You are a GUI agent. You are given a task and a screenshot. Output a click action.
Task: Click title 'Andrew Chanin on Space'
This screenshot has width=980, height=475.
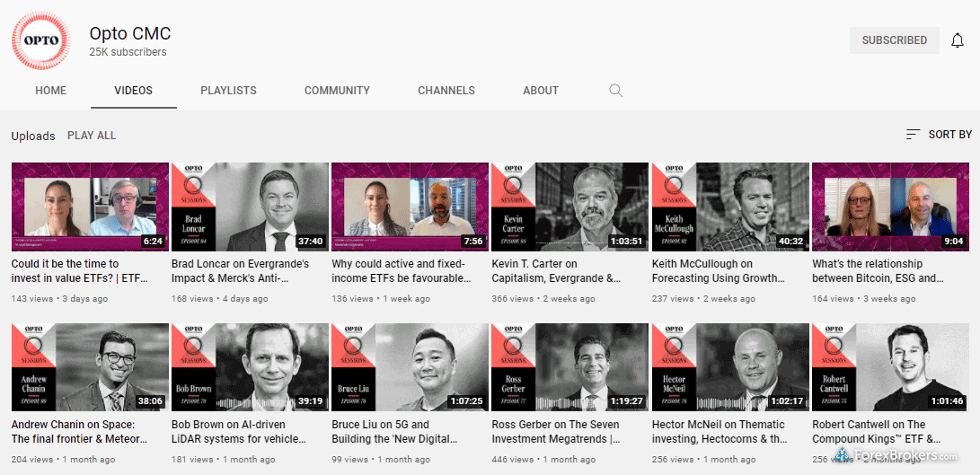click(x=79, y=432)
